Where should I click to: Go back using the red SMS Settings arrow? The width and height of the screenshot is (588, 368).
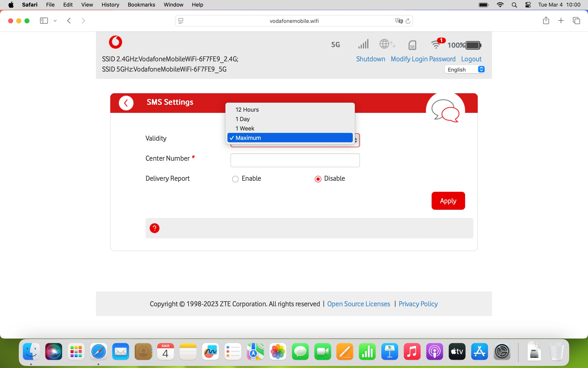point(126,103)
